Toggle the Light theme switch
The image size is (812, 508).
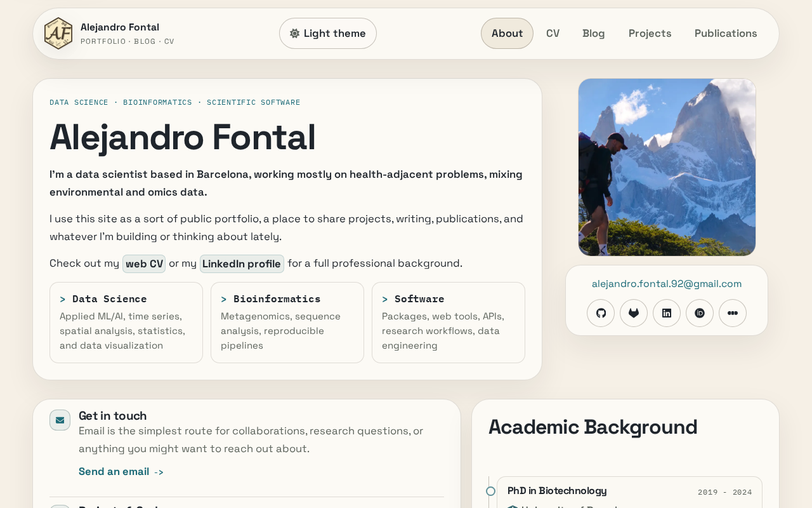328,34
